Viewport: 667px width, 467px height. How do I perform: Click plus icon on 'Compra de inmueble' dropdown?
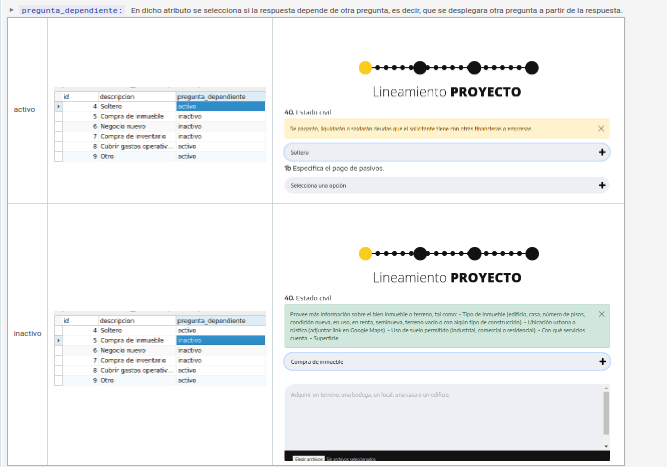(601, 361)
